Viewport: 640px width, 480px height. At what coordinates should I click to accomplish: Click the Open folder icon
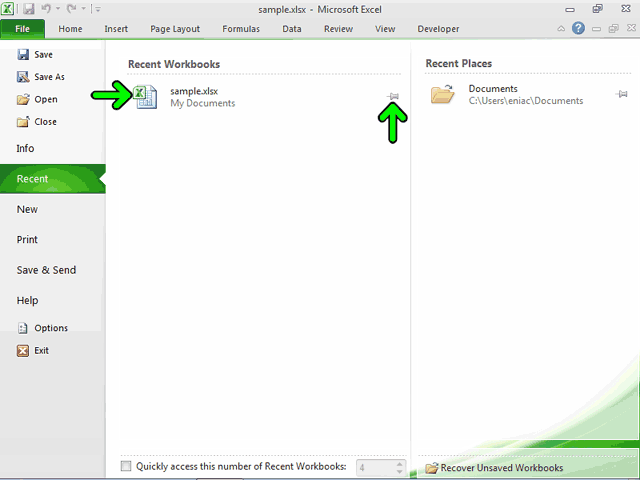pyautogui.click(x=23, y=99)
